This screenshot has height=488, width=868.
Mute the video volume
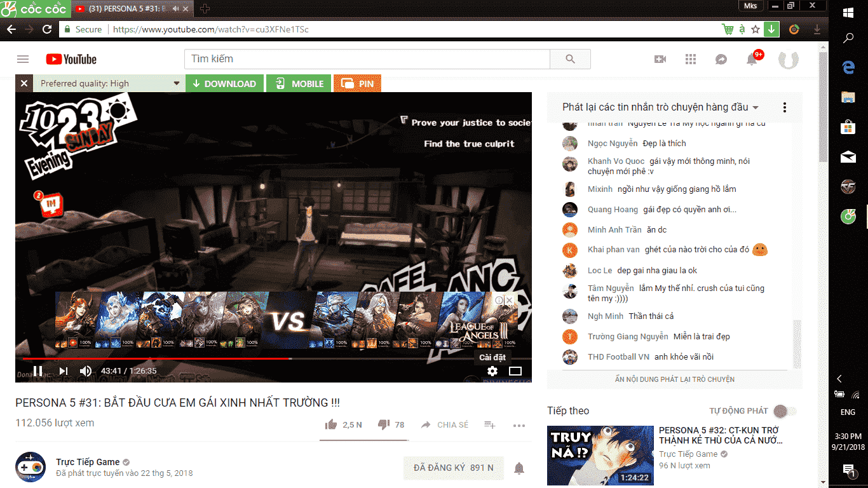coord(86,370)
